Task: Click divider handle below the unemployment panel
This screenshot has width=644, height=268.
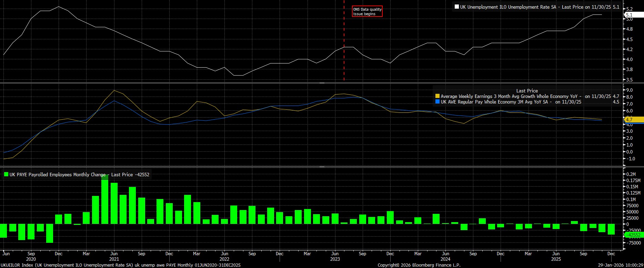Action: pos(322,83)
